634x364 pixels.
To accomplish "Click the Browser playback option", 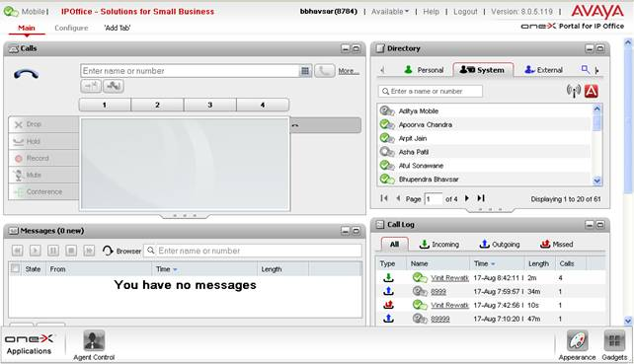I will tap(121, 251).
